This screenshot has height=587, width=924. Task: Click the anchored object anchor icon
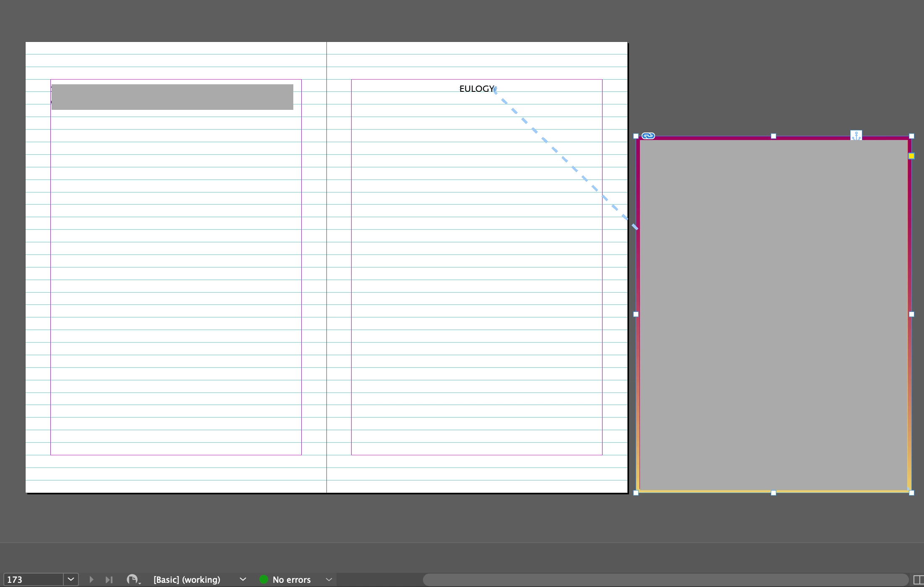pos(856,135)
